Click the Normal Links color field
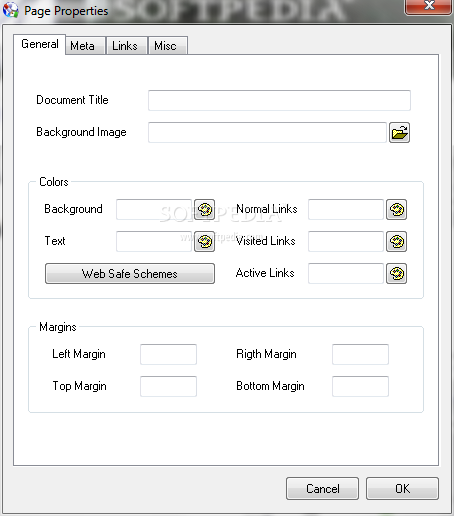Screen dimensions: 454x516 [346, 209]
